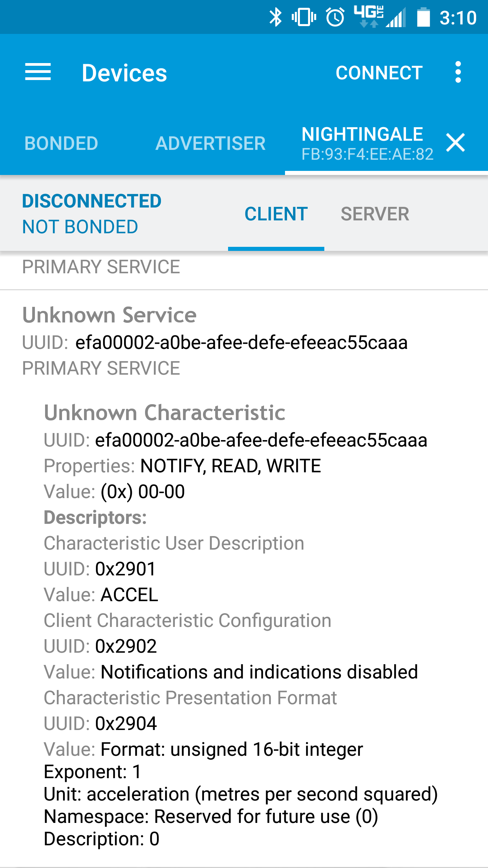Select the CLIENT tab
The image size is (488, 868).
(276, 214)
